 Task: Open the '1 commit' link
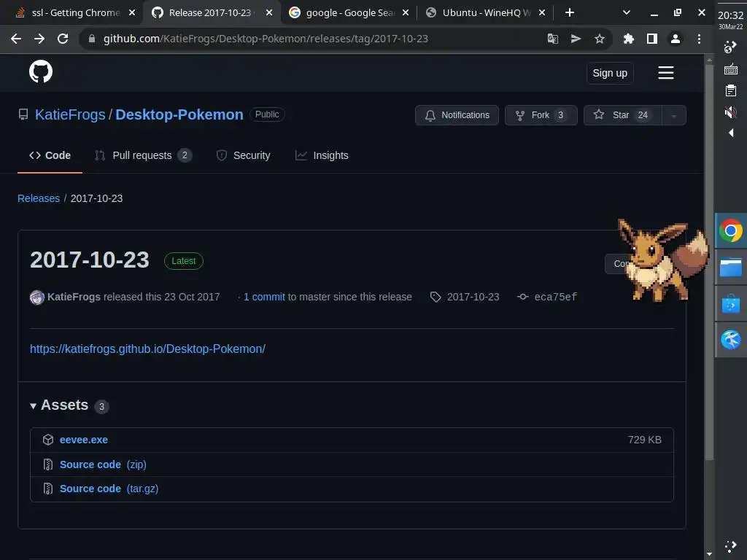264,297
